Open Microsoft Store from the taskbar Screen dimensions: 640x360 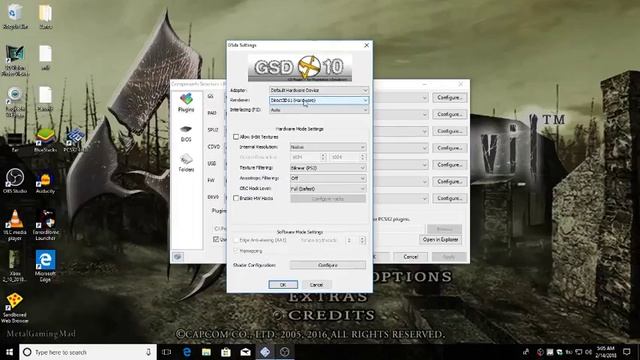(x=226, y=352)
